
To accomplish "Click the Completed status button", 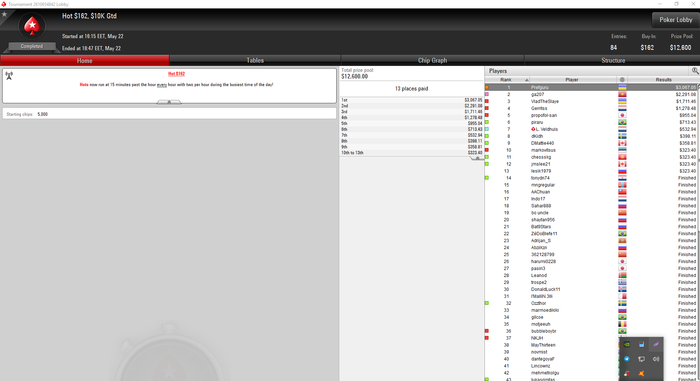I will pyautogui.click(x=32, y=46).
